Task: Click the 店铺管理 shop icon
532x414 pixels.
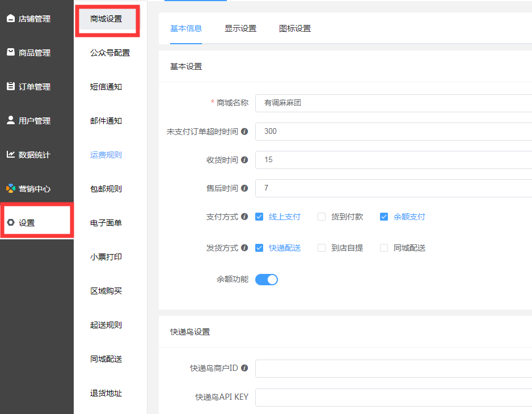Action: coord(11,18)
